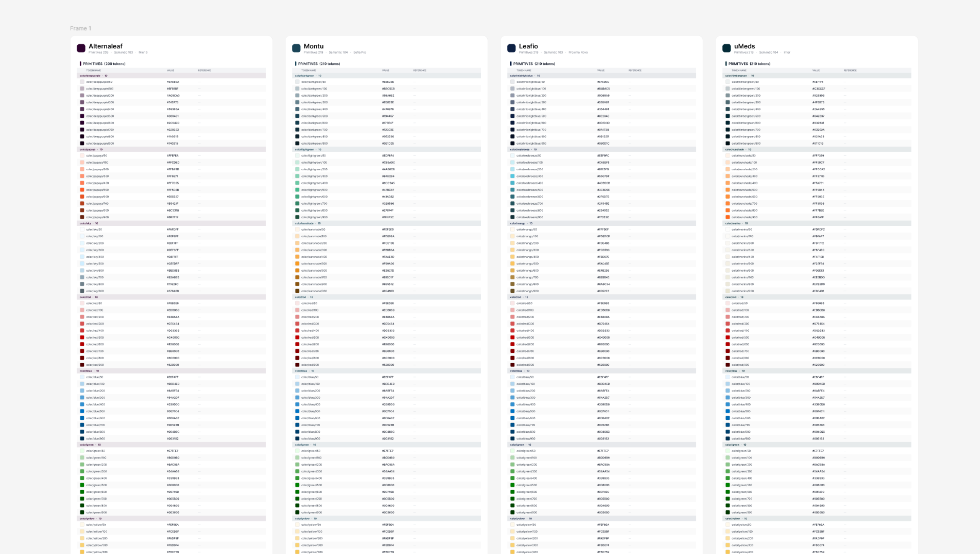Viewport: 980px width, 554px height.
Task: Pick the color/mango/500 swatch in Leafio
Action: click(x=512, y=264)
